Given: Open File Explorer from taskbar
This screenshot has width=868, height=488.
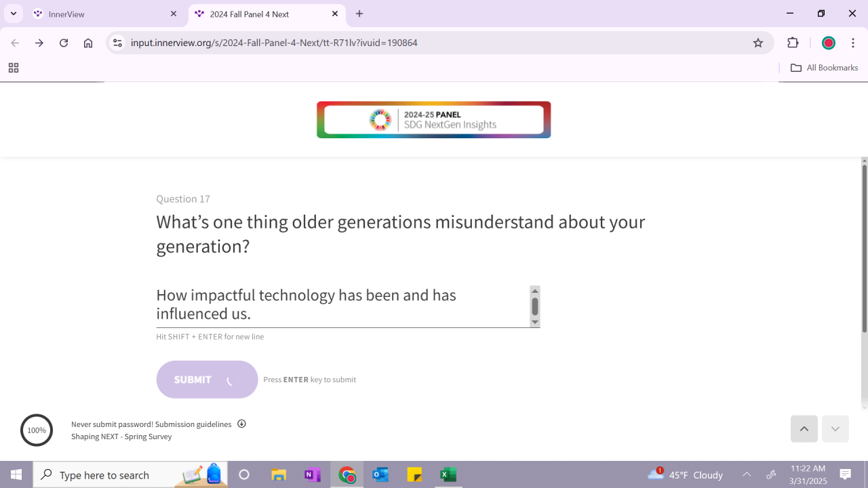Looking at the screenshot, I should coord(279,474).
